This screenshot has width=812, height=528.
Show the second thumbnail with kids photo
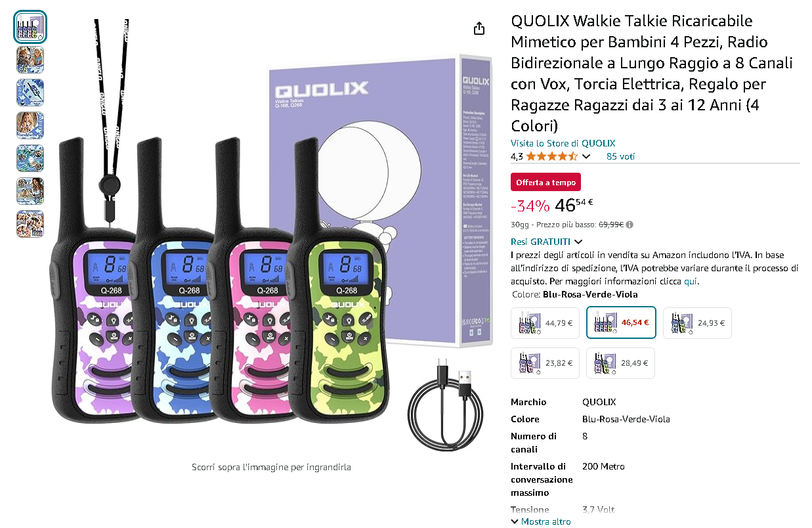pos(30,60)
